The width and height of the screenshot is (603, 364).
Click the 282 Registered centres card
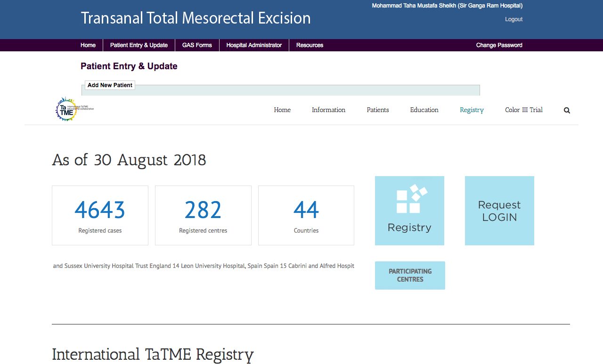[x=203, y=215]
